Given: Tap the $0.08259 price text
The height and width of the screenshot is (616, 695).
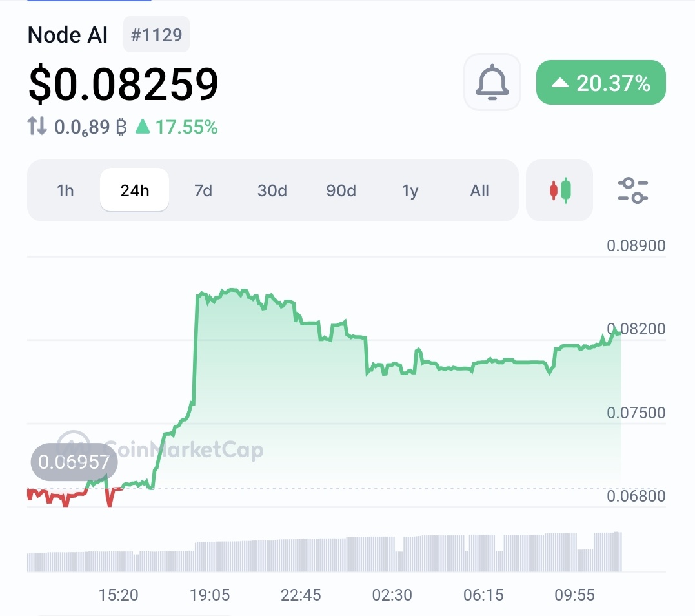Looking at the screenshot, I should [123, 84].
